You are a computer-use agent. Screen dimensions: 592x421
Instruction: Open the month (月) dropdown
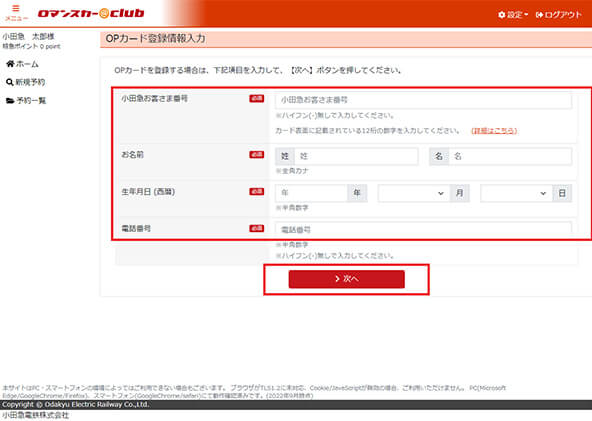point(414,193)
